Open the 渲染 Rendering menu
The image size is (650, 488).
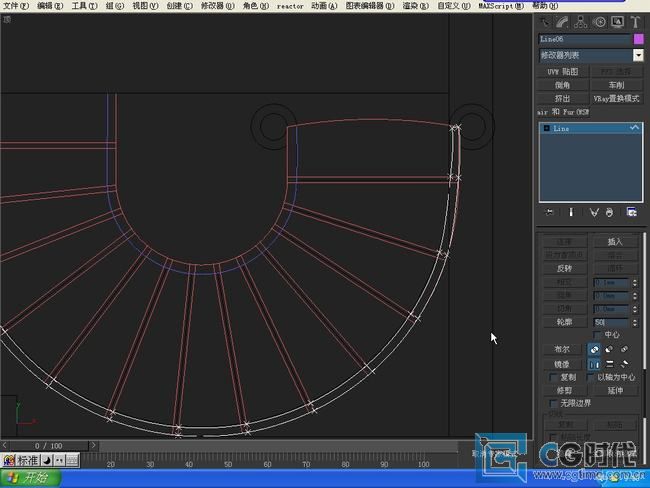(415, 6)
